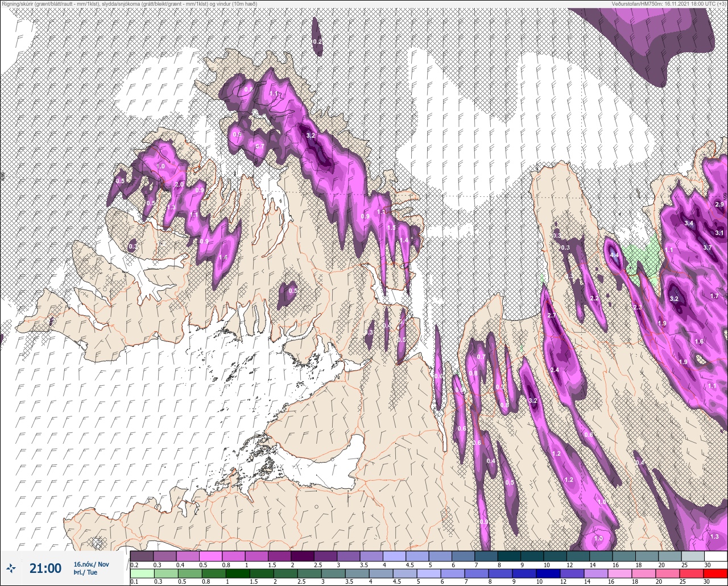Click the four-pointed star icon beside 21:00

pos(11,568)
